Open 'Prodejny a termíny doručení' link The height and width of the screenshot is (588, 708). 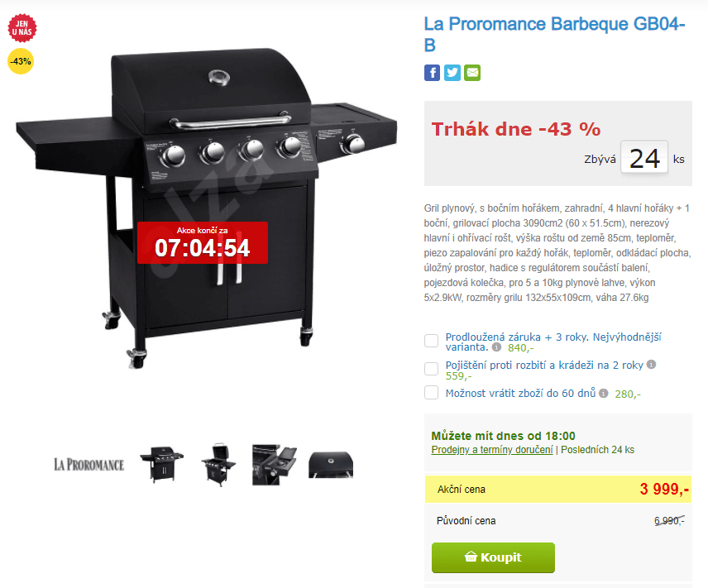tap(492, 450)
